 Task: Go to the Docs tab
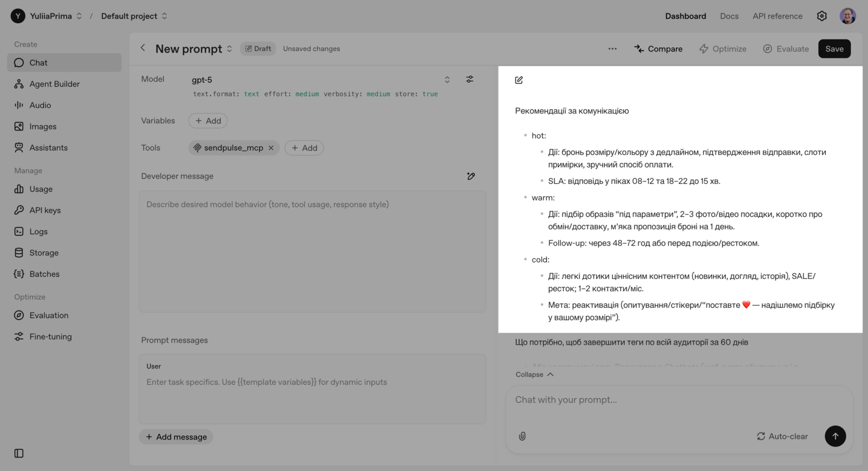729,16
